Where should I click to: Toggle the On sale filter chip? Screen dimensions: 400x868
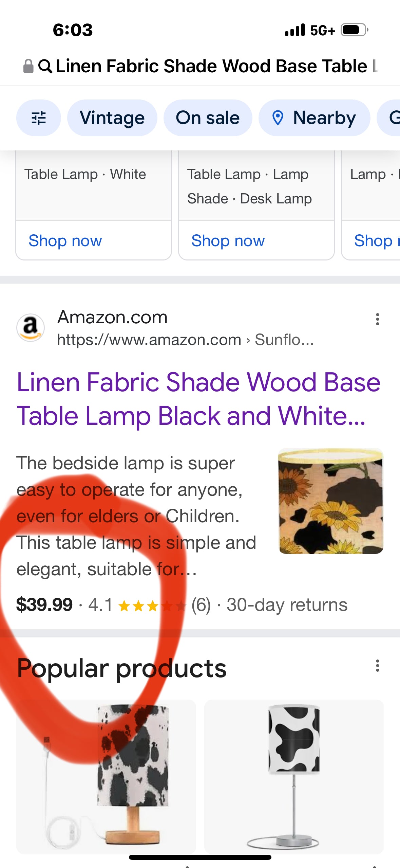coord(208,118)
